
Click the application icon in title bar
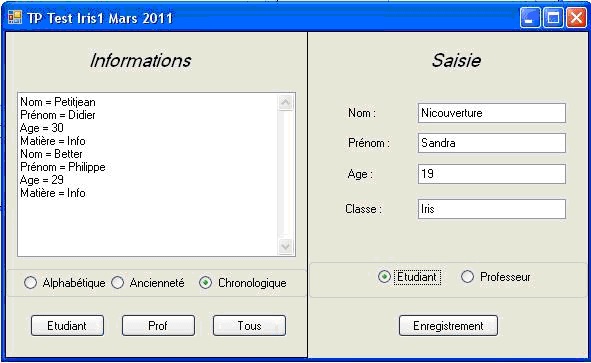click(x=15, y=17)
